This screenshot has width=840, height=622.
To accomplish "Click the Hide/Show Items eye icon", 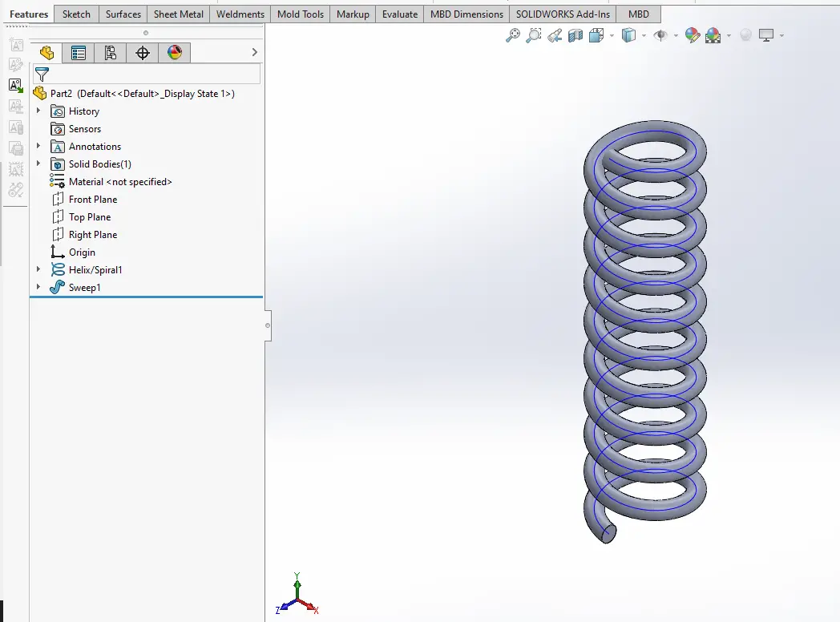I will (x=660, y=35).
